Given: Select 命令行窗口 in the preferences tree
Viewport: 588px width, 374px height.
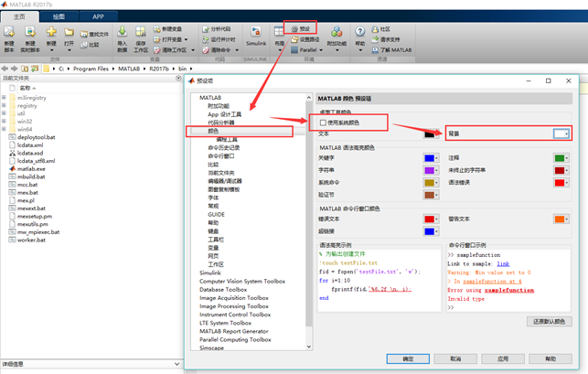Looking at the screenshot, I should point(221,156).
